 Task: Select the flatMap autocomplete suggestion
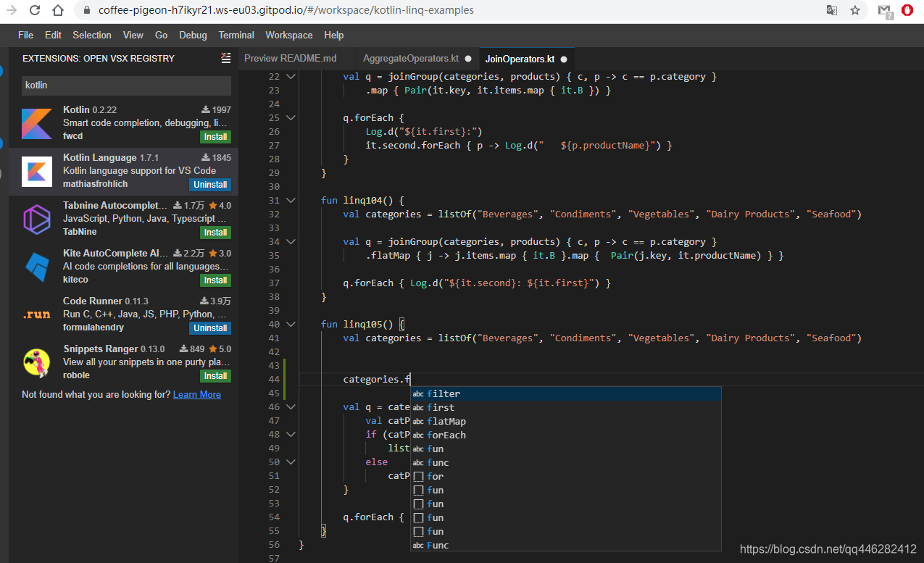[566, 421]
